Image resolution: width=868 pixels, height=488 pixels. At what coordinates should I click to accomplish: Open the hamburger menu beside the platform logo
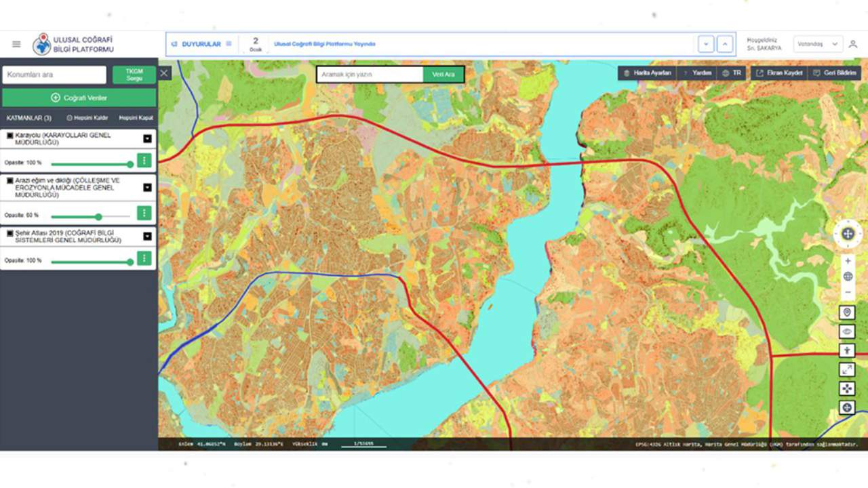pyautogui.click(x=16, y=44)
